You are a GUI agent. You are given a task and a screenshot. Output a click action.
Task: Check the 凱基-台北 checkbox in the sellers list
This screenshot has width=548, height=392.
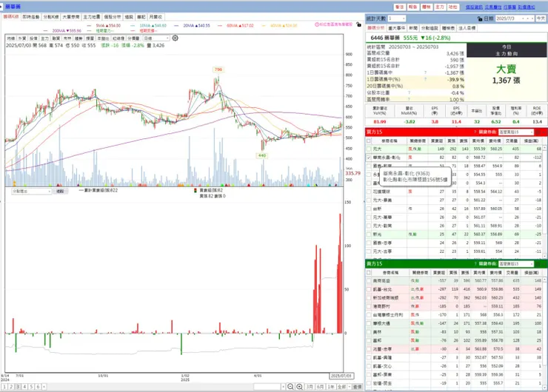coord(369,289)
